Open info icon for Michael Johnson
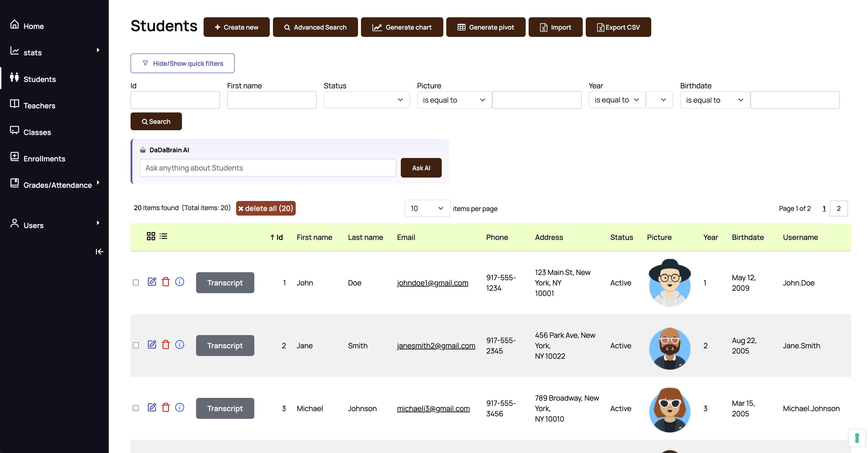Screen dimensions: 868x453 pyautogui.click(x=180, y=407)
